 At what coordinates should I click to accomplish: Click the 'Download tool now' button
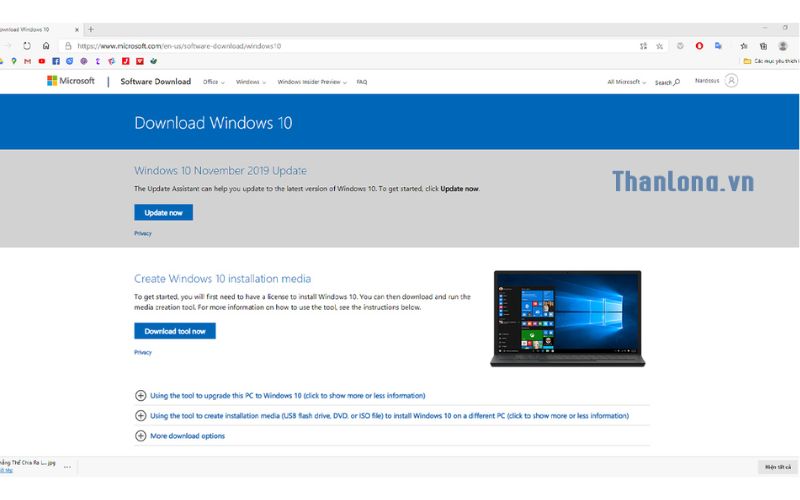tap(175, 331)
